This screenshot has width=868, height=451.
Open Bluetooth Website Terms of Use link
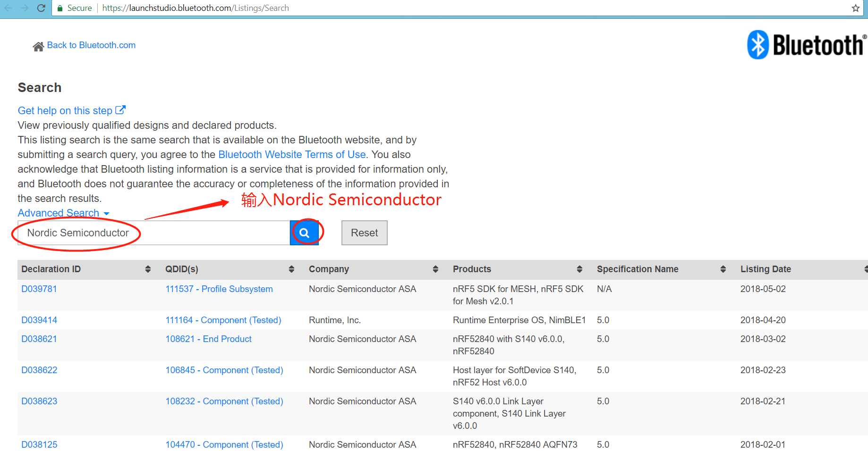click(292, 154)
